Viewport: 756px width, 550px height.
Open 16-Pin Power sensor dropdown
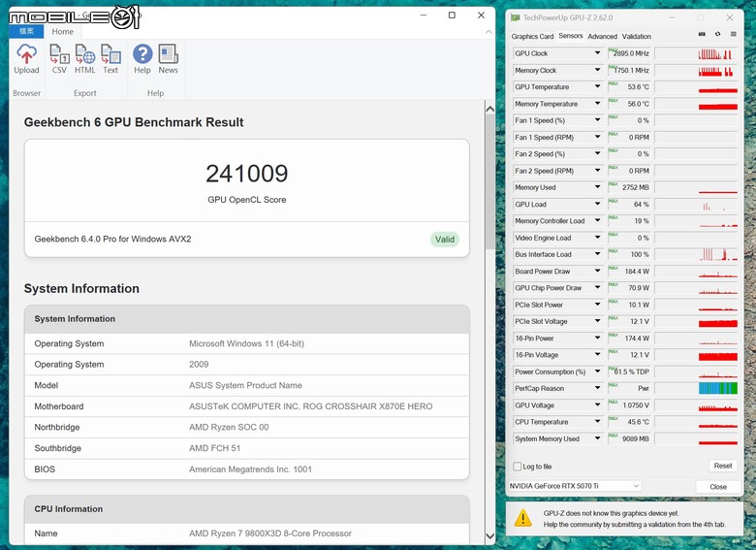point(597,338)
